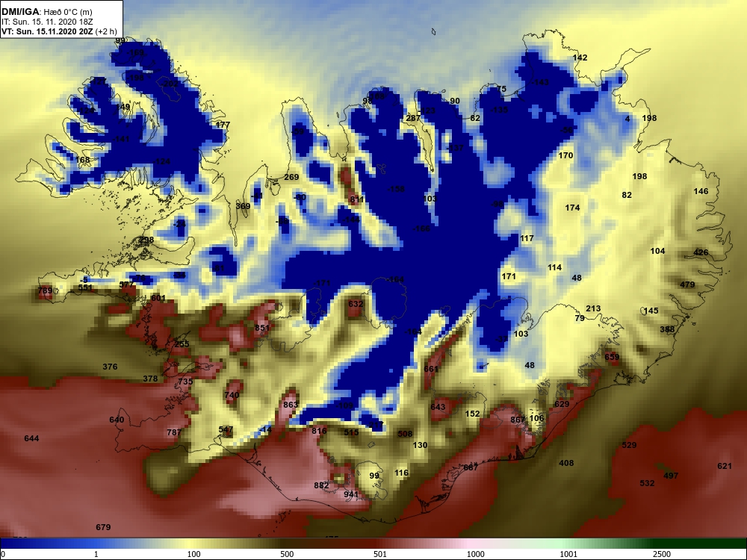This screenshot has width=747, height=560.
Task: Click the map value 114
Action: 554,267
